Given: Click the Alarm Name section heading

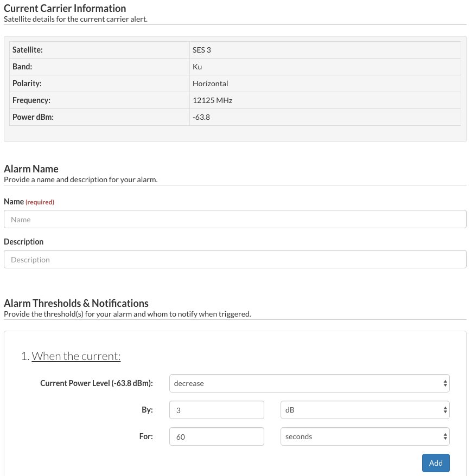Looking at the screenshot, I should (x=31, y=169).
